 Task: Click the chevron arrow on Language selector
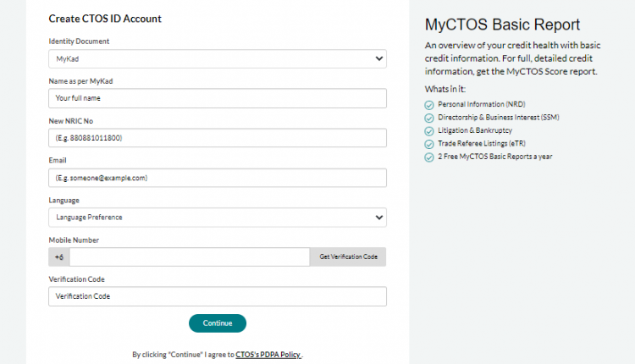point(378,218)
